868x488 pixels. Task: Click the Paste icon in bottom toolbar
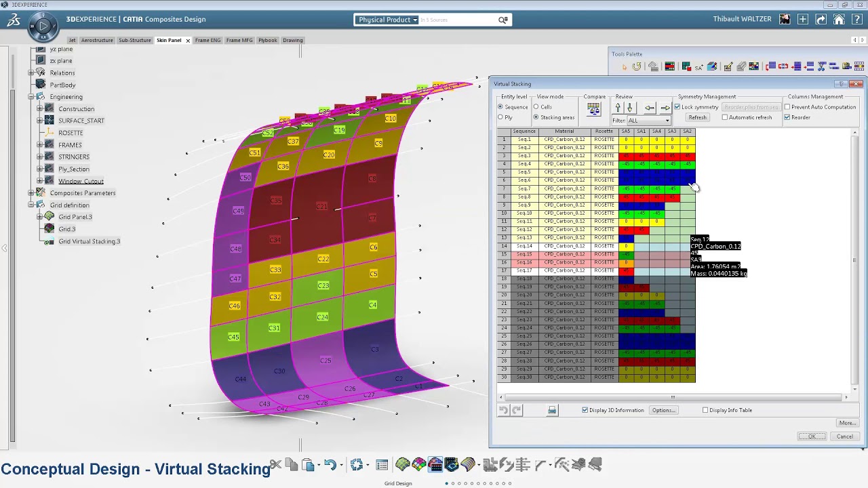pyautogui.click(x=308, y=465)
